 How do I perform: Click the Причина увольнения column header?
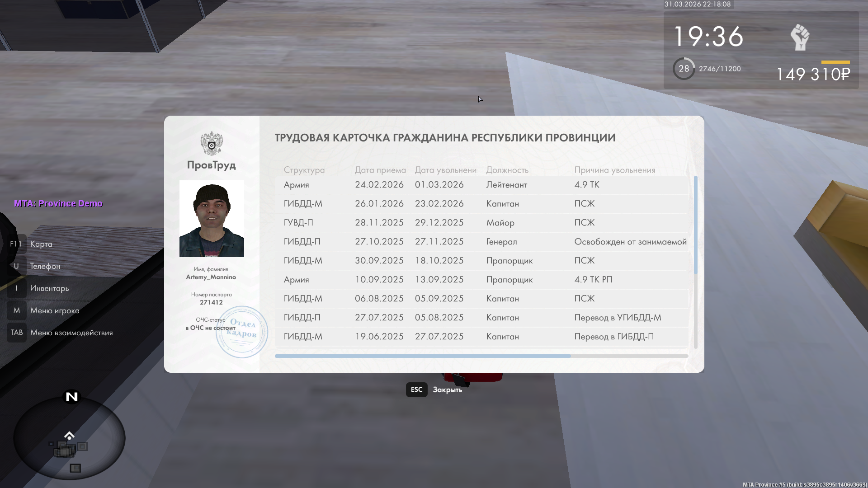click(614, 170)
